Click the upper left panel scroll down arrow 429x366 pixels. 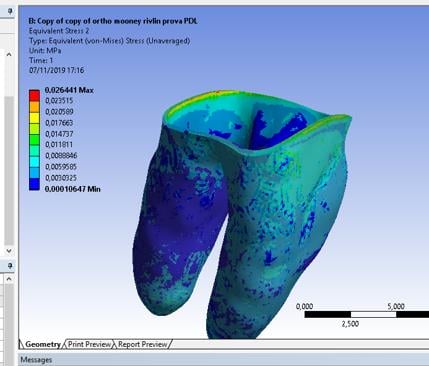pos(9,251)
